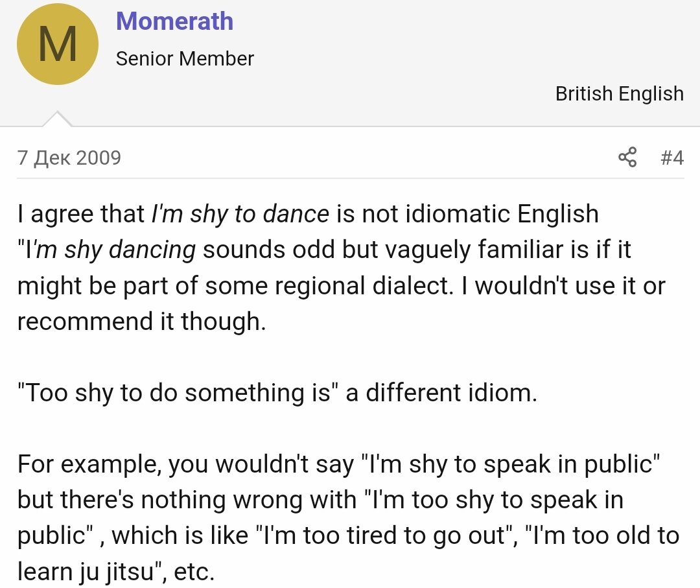
Task: Click the text "recommend it though"
Action: pos(140,322)
